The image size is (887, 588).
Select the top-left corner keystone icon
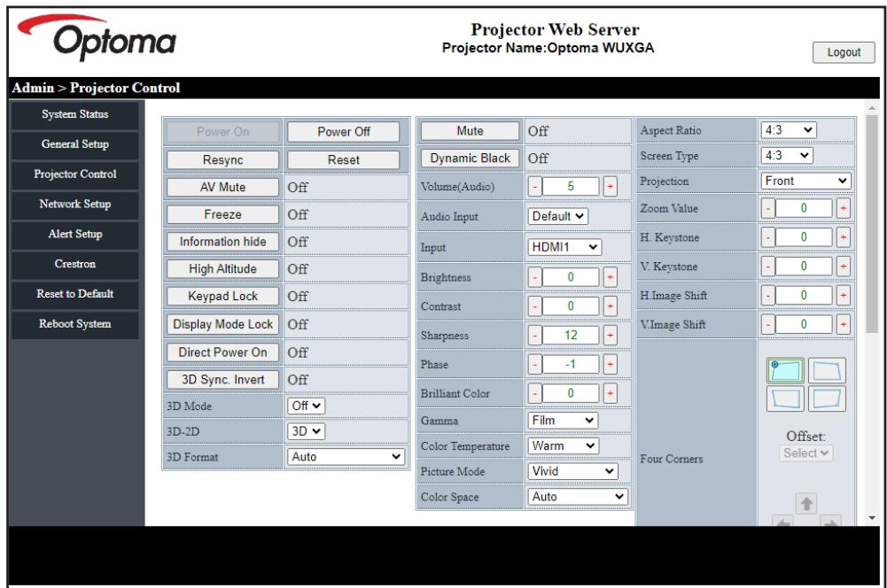pos(785,371)
